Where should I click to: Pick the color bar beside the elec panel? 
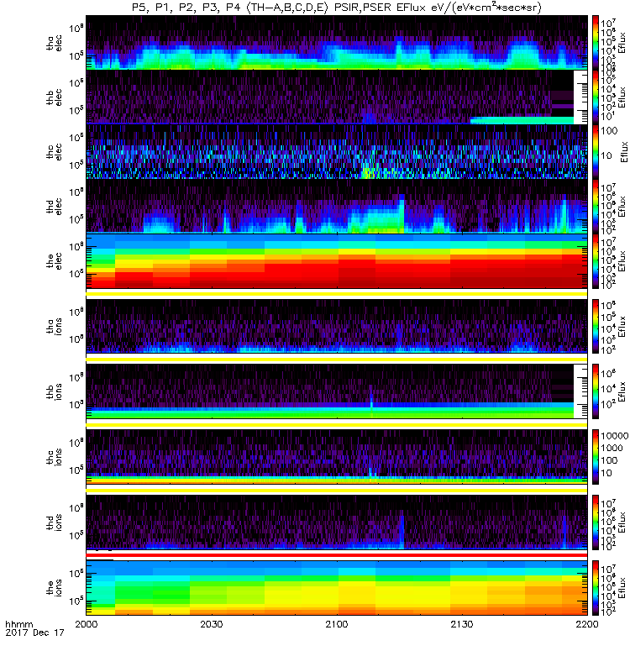click(x=596, y=260)
